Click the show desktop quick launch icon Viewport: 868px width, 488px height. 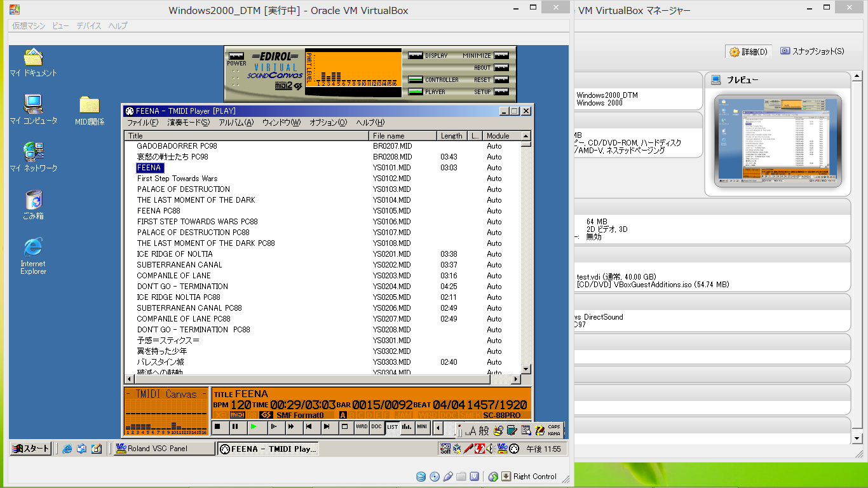click(96, 449)
